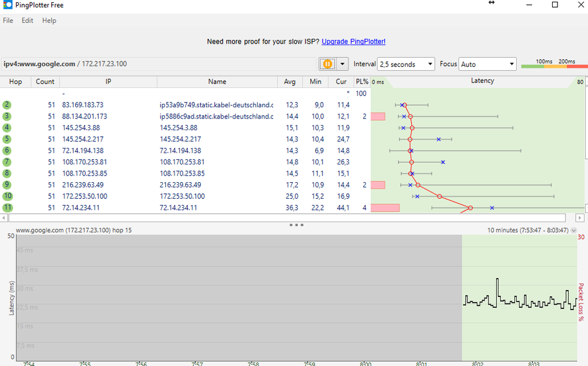Click IP cell 72.14.194.138

point(83,150)
